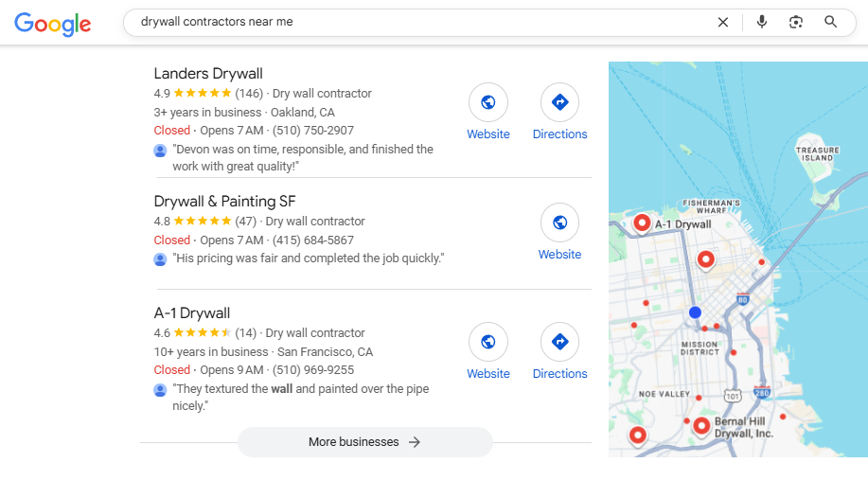Click the magnifying glass search icon
868x481 pixels.
point(831,22)
